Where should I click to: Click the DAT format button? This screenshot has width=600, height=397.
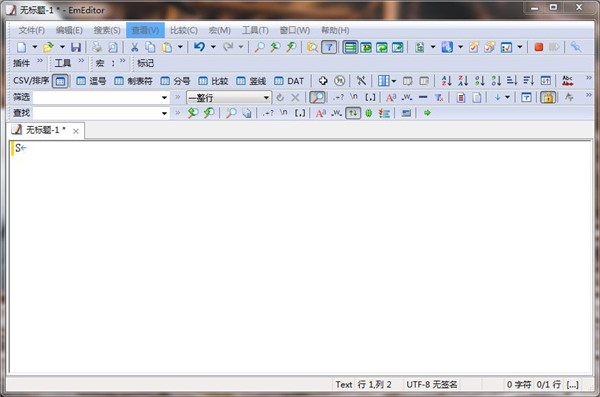click(289, 81)
